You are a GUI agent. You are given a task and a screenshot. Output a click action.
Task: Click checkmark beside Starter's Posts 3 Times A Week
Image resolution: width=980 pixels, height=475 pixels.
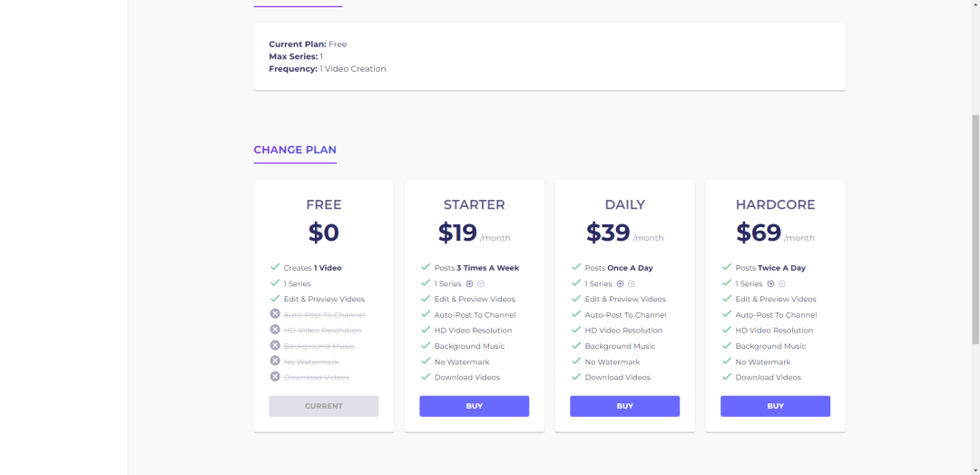[x=426, y=267]
